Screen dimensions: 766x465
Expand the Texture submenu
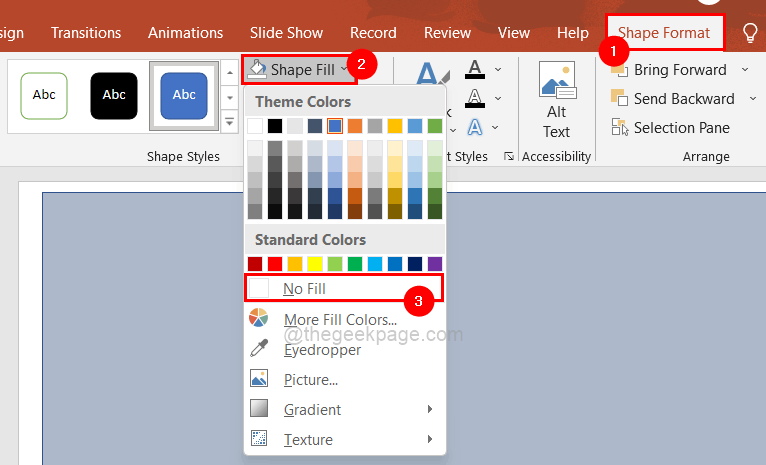pyautogui.click(x=430, y=440)
